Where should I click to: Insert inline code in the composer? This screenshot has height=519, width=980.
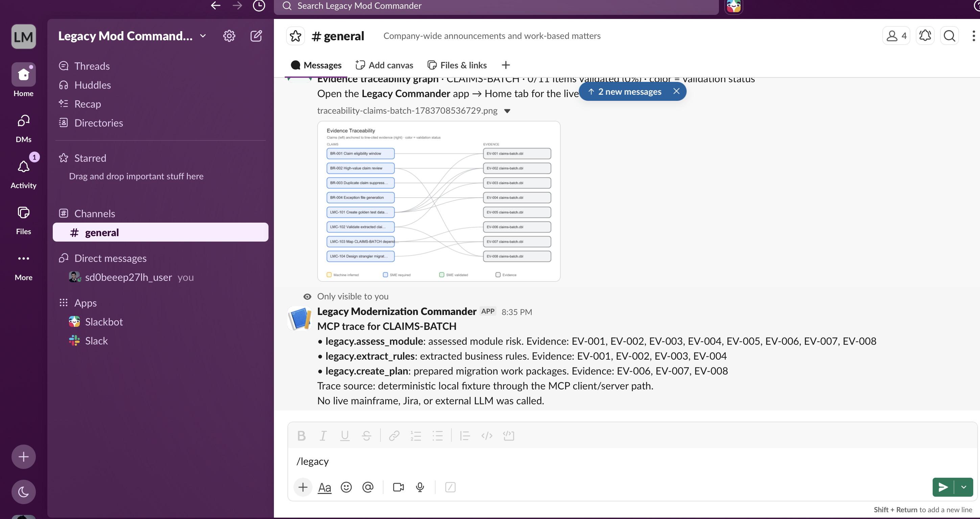487,436
